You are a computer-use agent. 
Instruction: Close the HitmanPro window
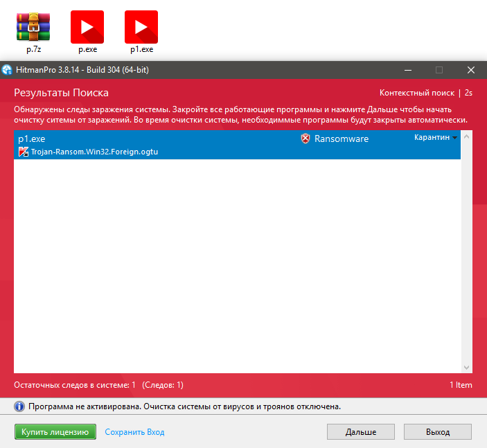[471, 70]
